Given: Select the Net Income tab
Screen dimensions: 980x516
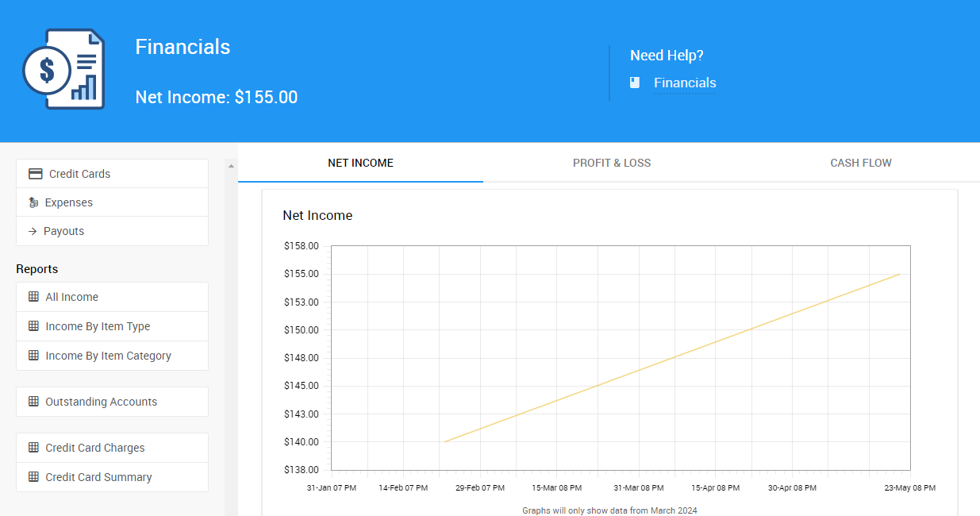Looking at the screenshot, I should [x=360, y=163].
